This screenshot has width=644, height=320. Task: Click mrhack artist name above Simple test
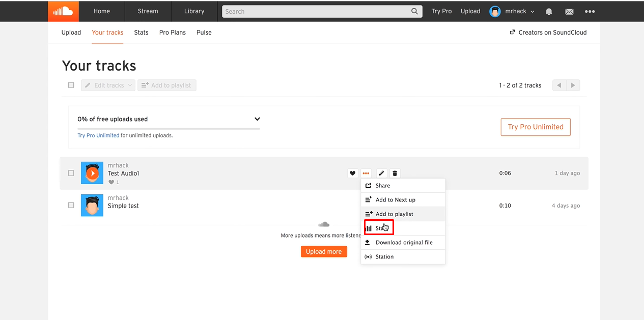[118, 198]
